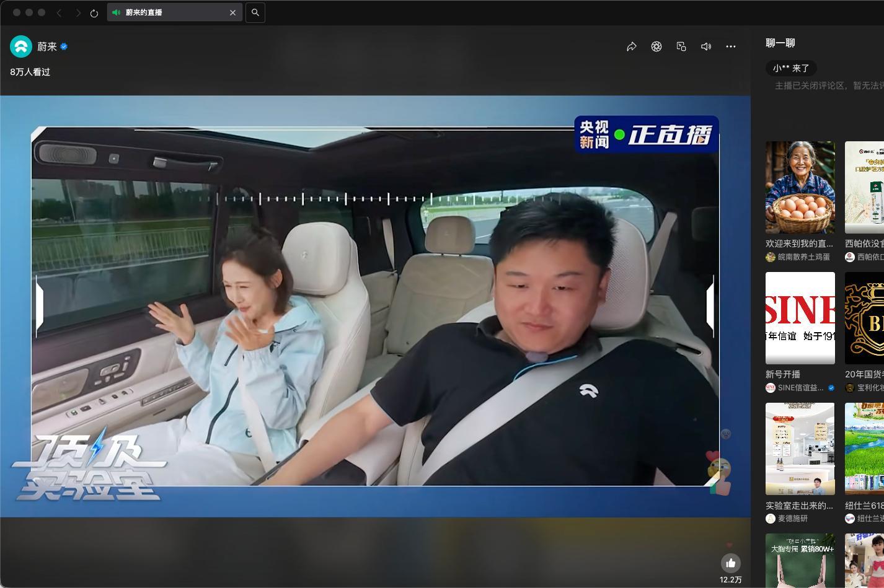Click the verified badge beside SINE信谊益
Image resolution: width=884 pixels, height=588 pixels.
(831, 388)
